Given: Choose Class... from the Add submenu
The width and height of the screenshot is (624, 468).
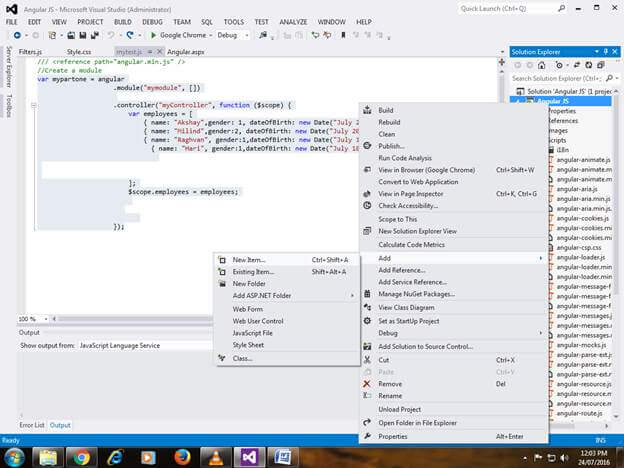Looking at the screenshot, I should click(242, 357).
